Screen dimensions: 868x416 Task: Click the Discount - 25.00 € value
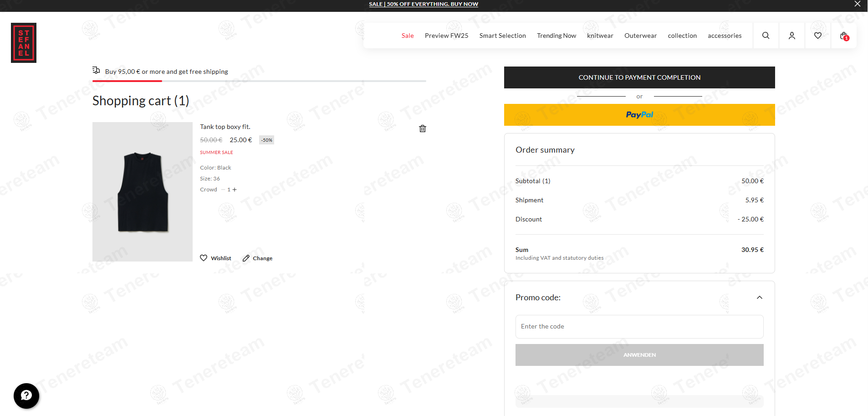(x=751, y=219)
